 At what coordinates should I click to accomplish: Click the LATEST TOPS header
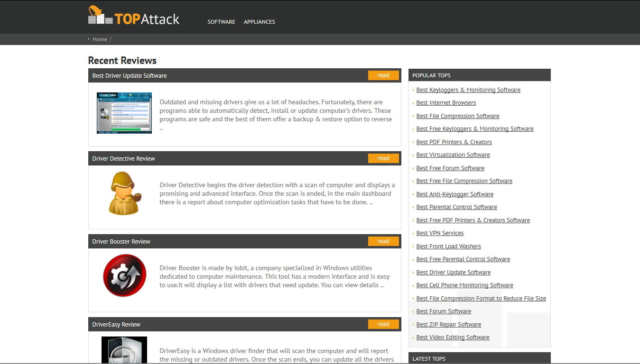coord(479,358)
